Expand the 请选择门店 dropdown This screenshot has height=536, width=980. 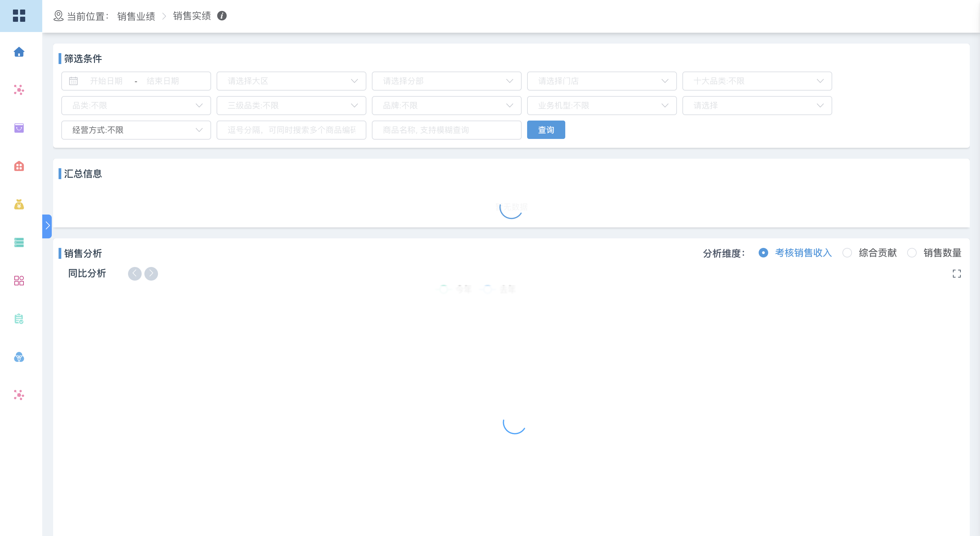601,81
